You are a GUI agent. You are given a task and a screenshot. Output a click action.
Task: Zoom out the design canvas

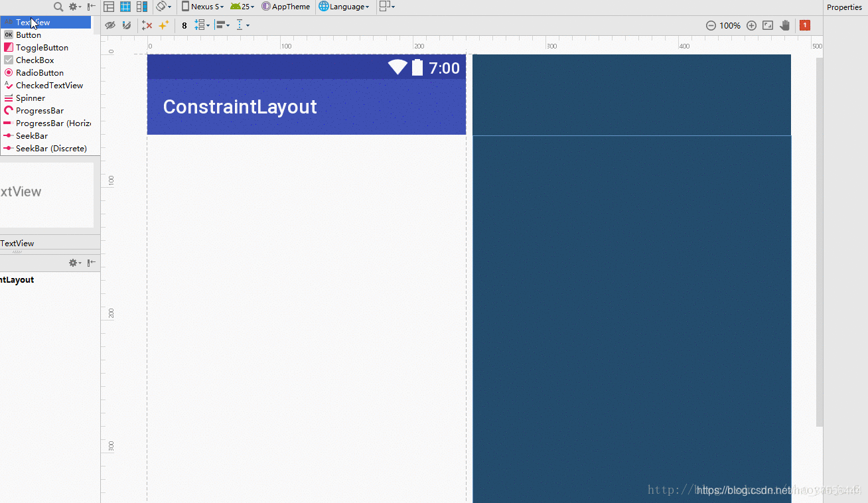(711, 25)
